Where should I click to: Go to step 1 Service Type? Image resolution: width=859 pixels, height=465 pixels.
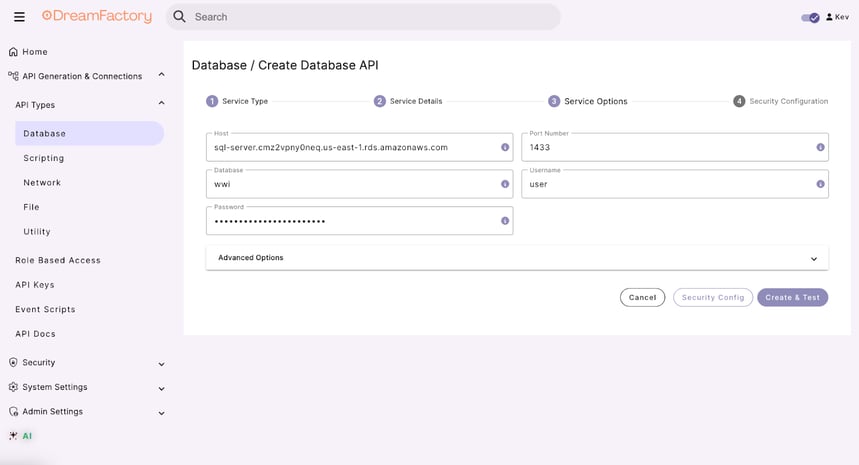pyautogui.click(x=237, y=101)
